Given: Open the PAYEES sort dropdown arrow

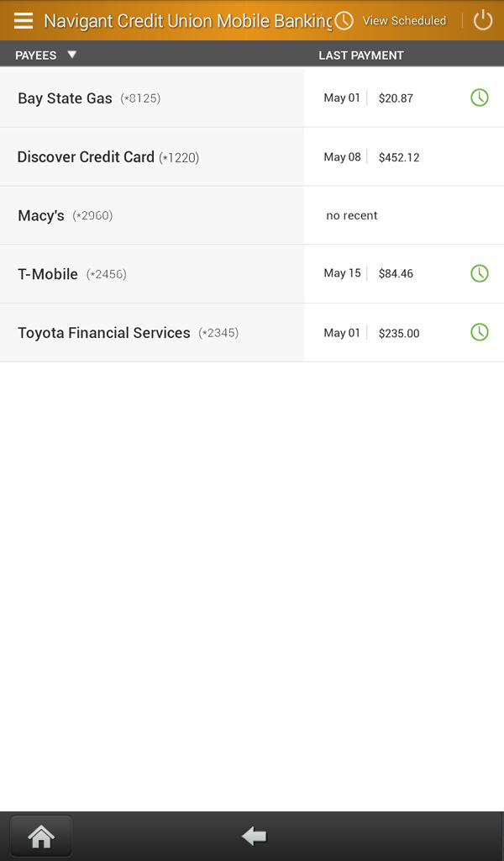Looking at the screenshot, I should click(x=72, y=54).
